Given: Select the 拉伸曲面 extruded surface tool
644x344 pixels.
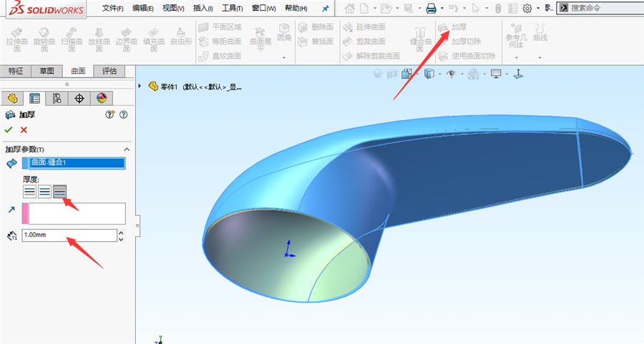Looking at the screenshot, I should [x=17, y=39].
